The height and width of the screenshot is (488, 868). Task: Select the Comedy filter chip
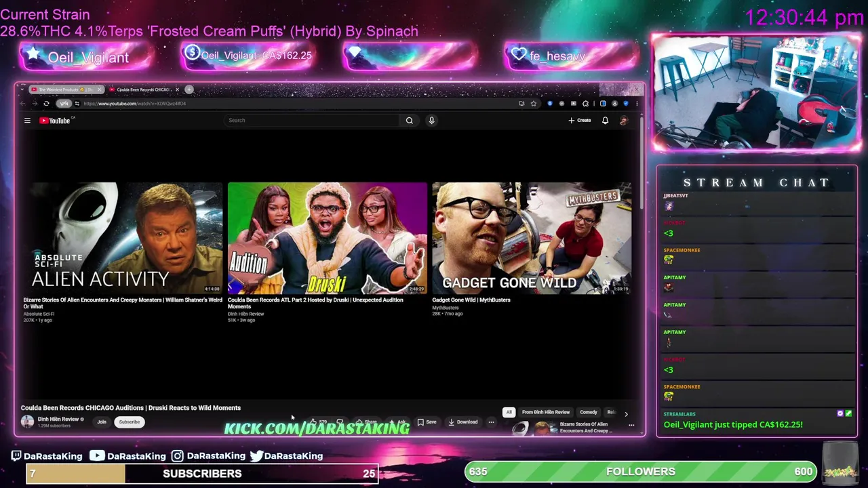589,412
